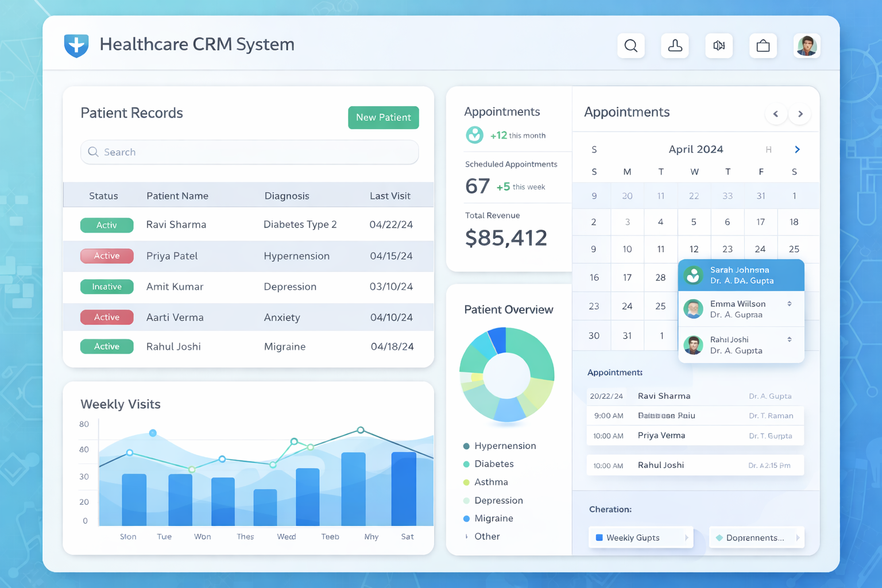Open the profile avatar at top right
Screen dimensions: 882x588
807,46
